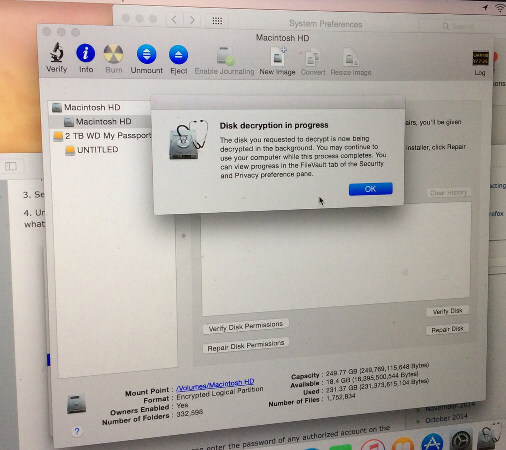Viewport: 506px width, 450px height.
Task: Click Verify Disk Permissions button
Action: pos(246,326)
